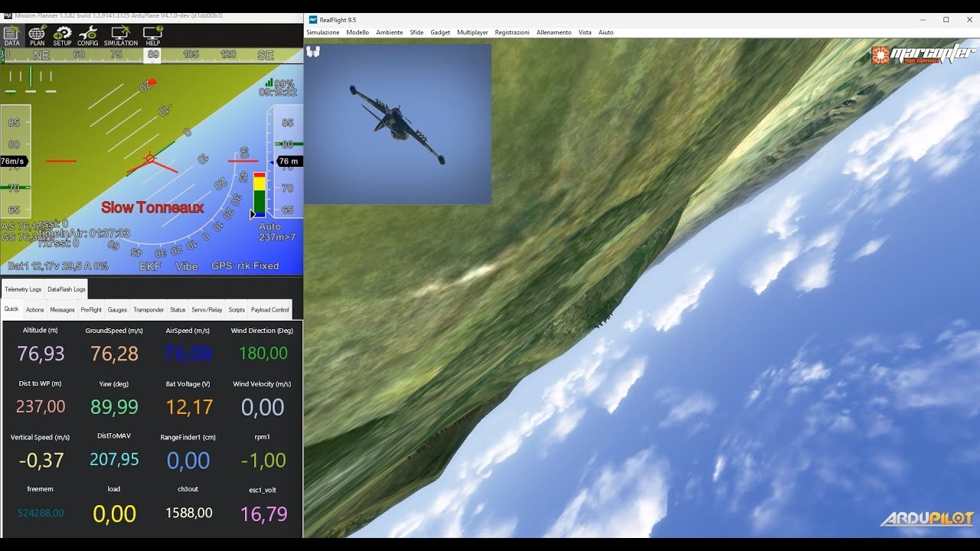Viewport: 980px width, 551px height.
Task: Click the ch3out value 1588,00
Action: pos(188,513)
